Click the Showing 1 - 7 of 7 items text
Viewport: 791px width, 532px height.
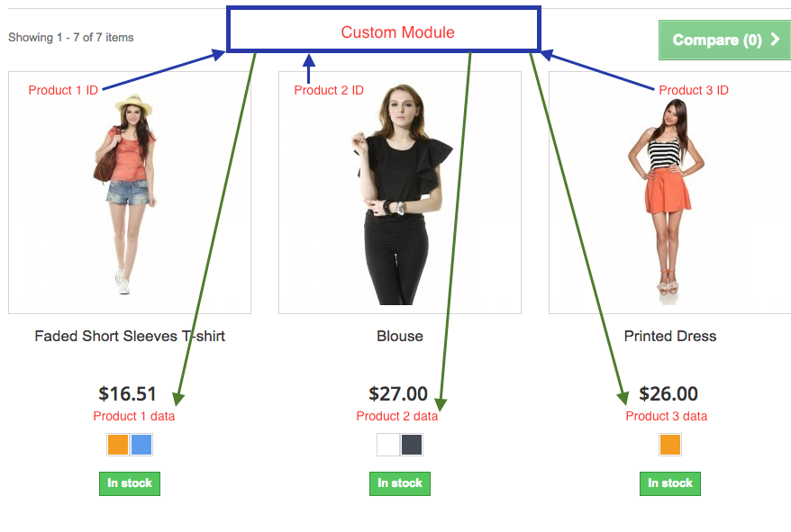[x=71, y=37]
